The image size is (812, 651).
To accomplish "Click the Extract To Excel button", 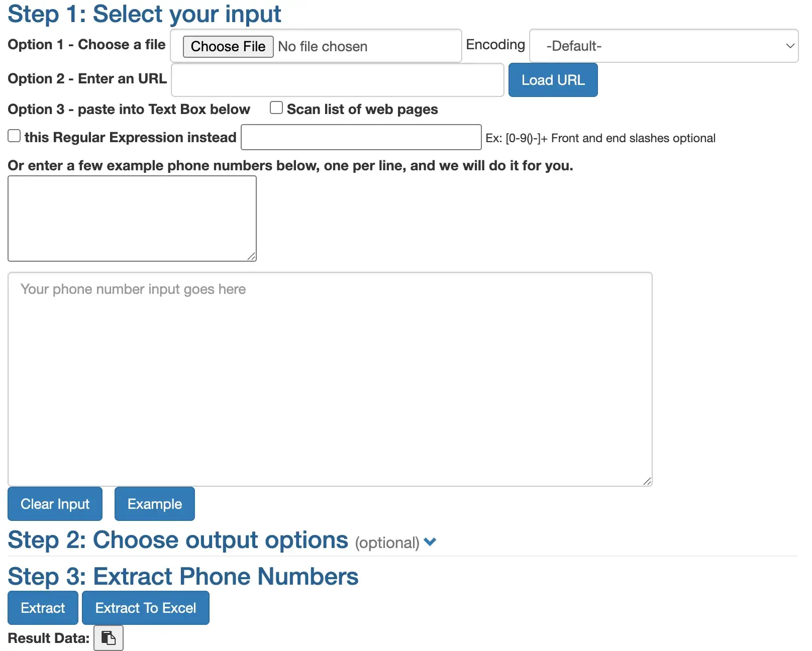I will point(145,608).
